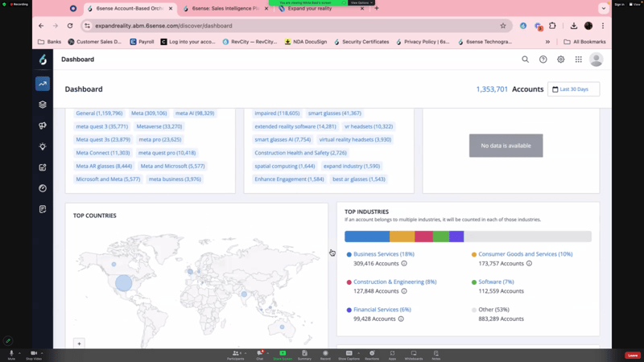Click Share Screen in Zoom toolbar
Image resolution: width=644 pixels, height=362 pixels.
tap(283, 355)
